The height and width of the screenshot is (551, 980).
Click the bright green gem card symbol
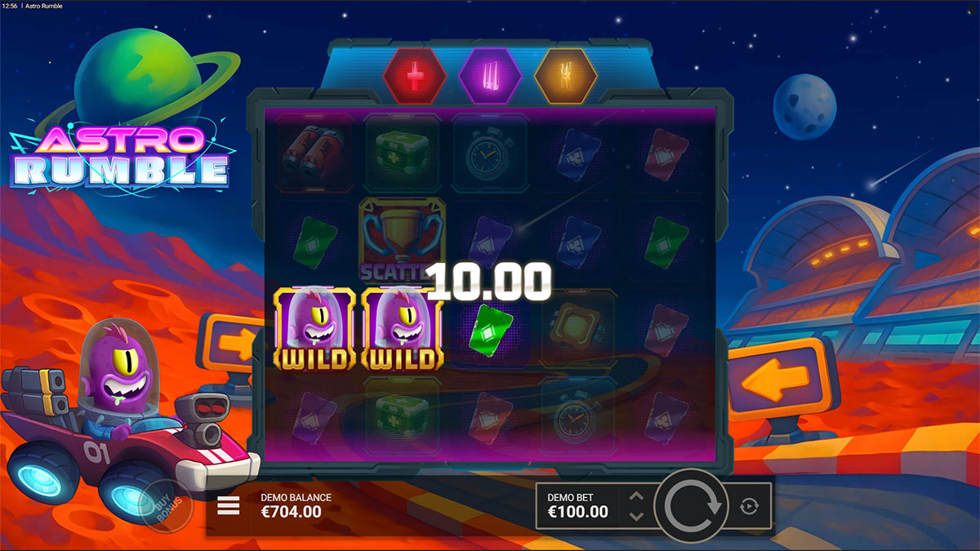491,327
